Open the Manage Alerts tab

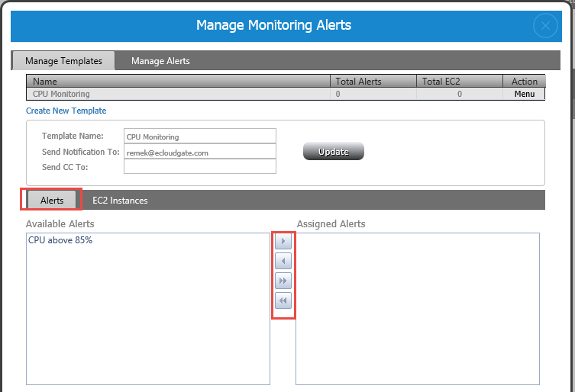160,61
